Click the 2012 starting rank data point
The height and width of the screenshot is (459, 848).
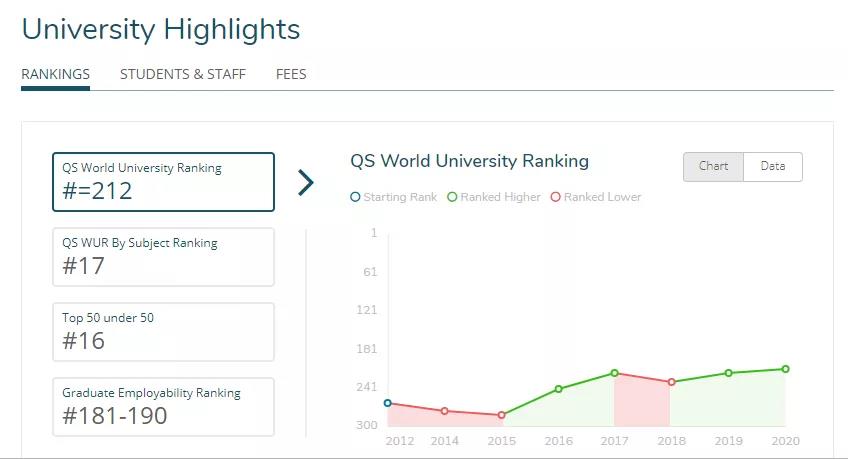click(x=387, y=403)
